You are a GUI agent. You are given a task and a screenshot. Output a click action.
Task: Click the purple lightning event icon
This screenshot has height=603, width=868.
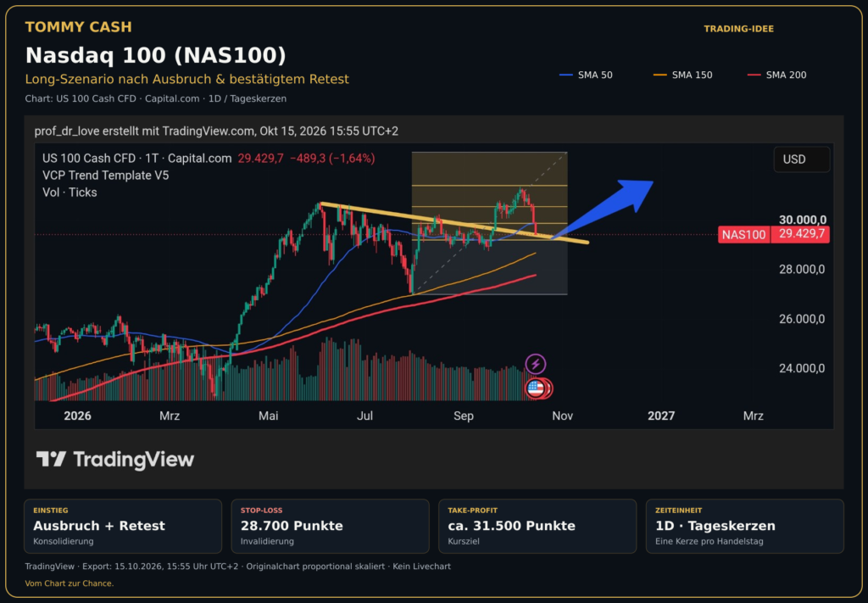pyautogui.click(x=536, y=365)
